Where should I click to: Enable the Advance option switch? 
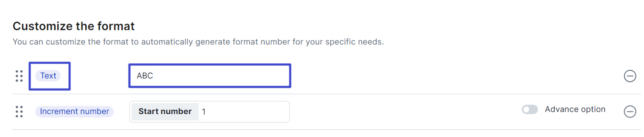(529, 110)
